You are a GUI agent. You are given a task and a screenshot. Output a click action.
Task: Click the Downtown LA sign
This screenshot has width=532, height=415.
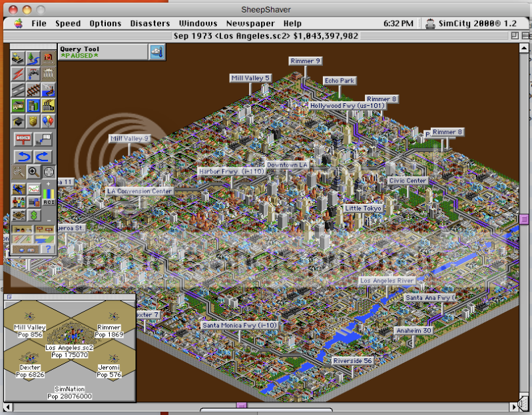tap(287, 165)
